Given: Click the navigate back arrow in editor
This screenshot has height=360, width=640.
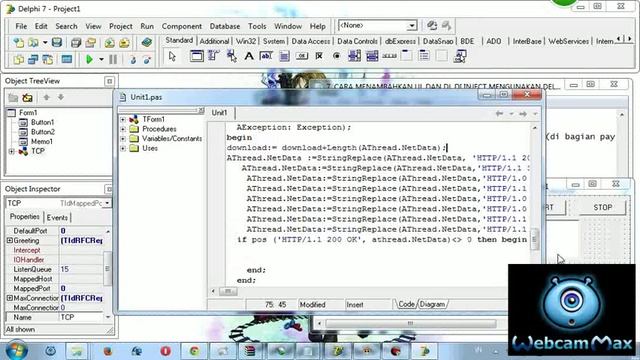Looking at the screenshot, I should 499,113.
